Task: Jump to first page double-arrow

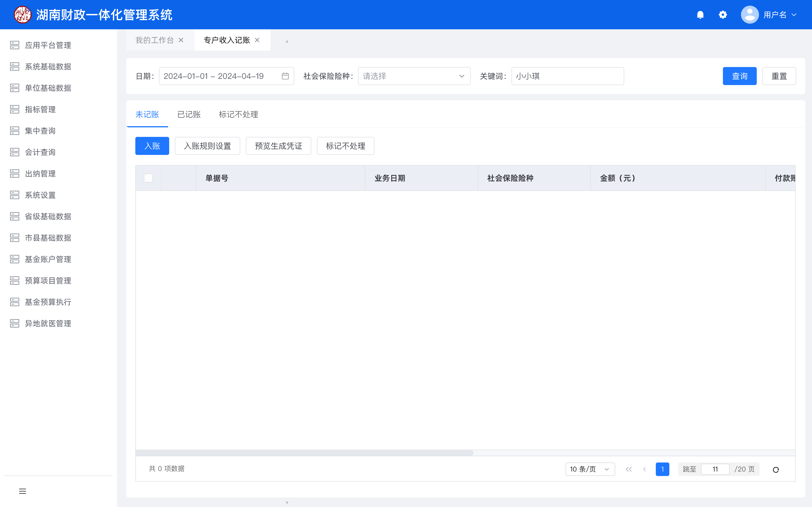Action: [x=628, y=469]
